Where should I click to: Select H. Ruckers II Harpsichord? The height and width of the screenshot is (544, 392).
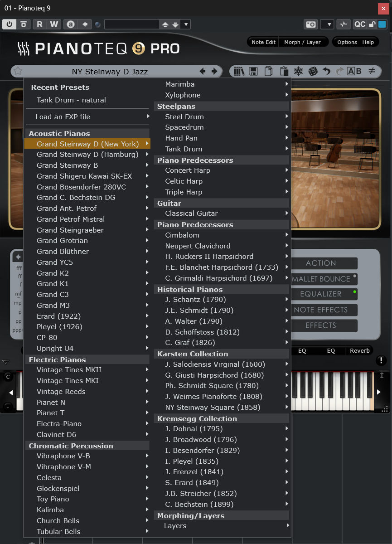click(222, 257)
